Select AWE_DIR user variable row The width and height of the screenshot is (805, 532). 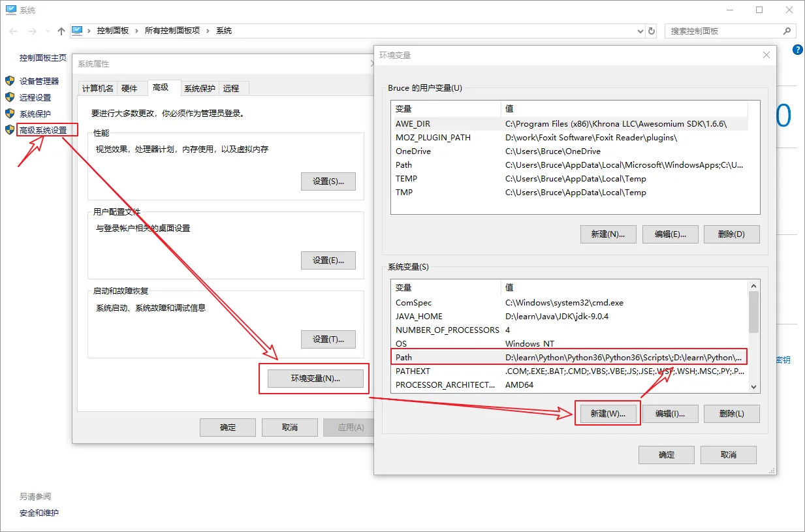pyautogui.click(x=569, y=123)
